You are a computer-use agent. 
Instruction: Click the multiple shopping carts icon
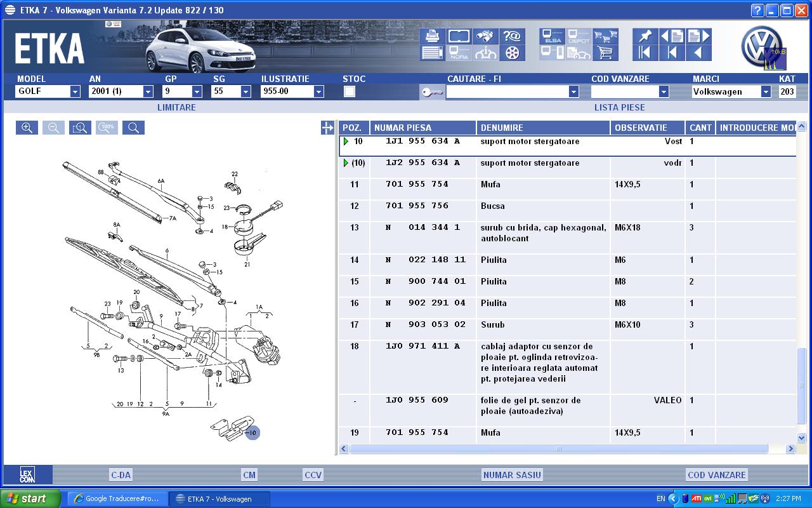pos(606,36)
